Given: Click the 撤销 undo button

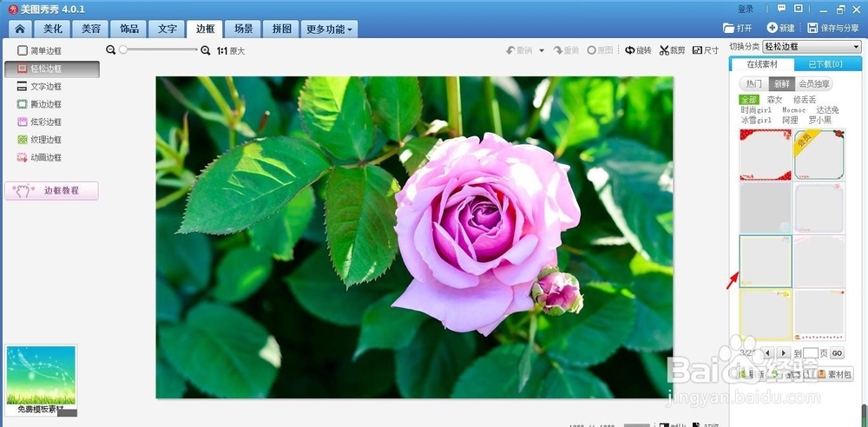Looking at the screenshot, I should coord(519,50).
